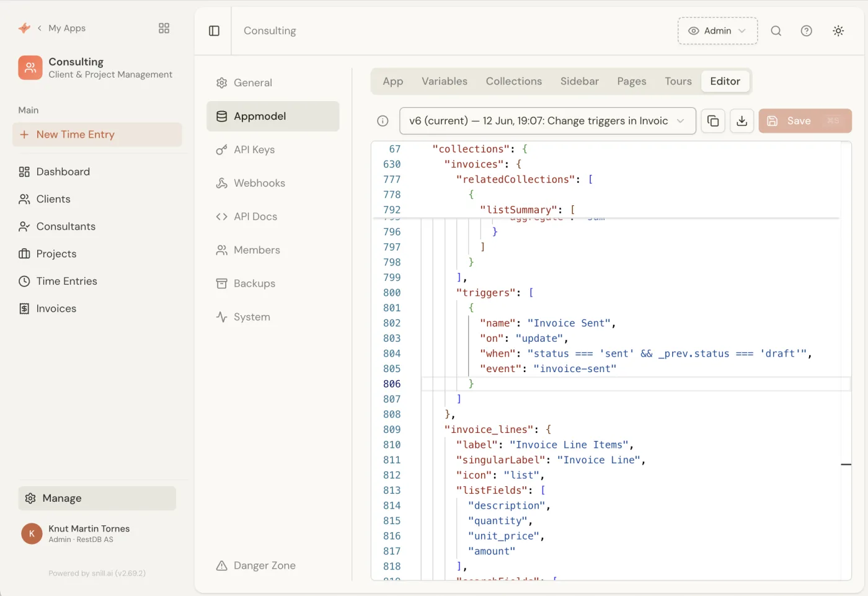Click the API Docs code icon
This screenshot has height=596, width=868.
[221, 216]
